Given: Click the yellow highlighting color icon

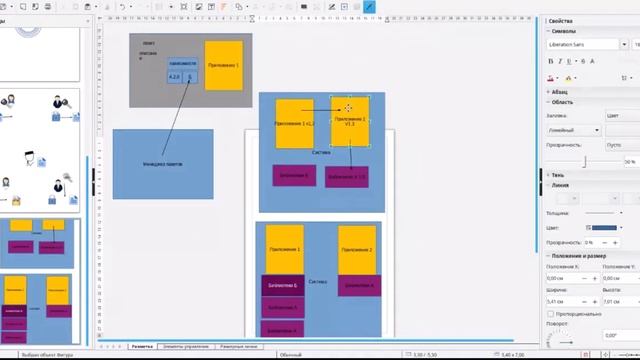Looking at the screenshot, I should (568, 78).
